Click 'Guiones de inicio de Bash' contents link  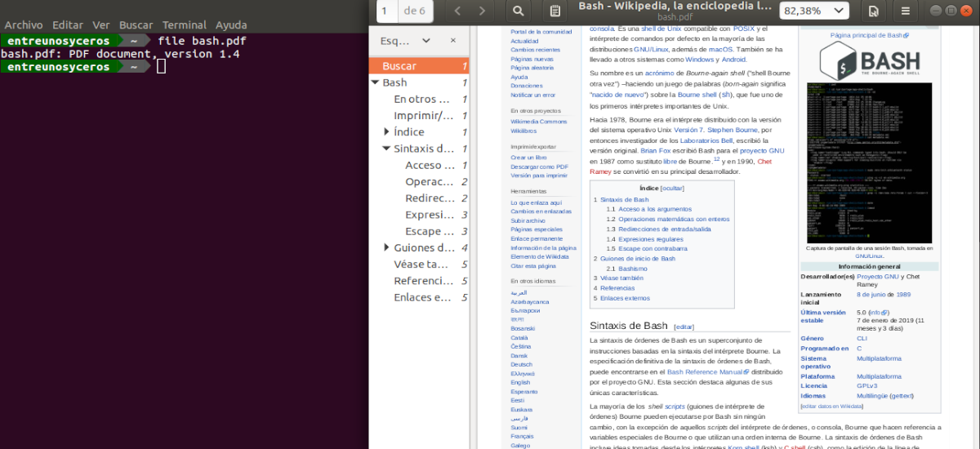(x=638, y=258)
